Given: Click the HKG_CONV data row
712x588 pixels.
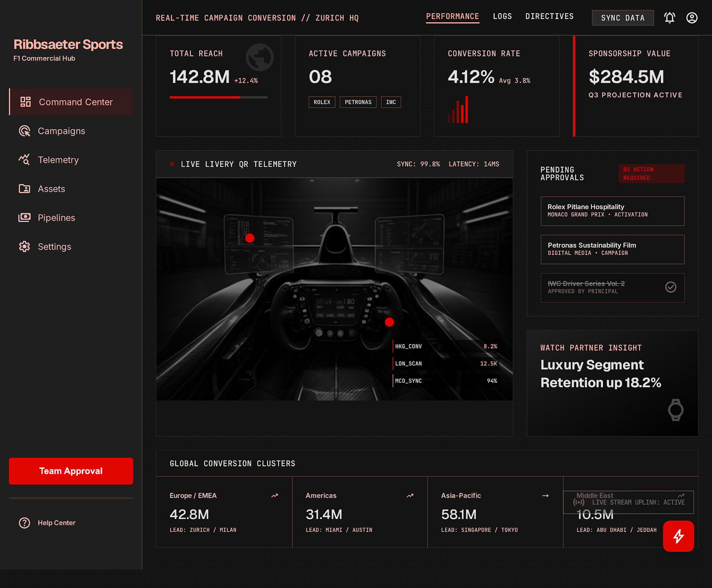Looking at the screenshot, I should click(x=446, y=346).
